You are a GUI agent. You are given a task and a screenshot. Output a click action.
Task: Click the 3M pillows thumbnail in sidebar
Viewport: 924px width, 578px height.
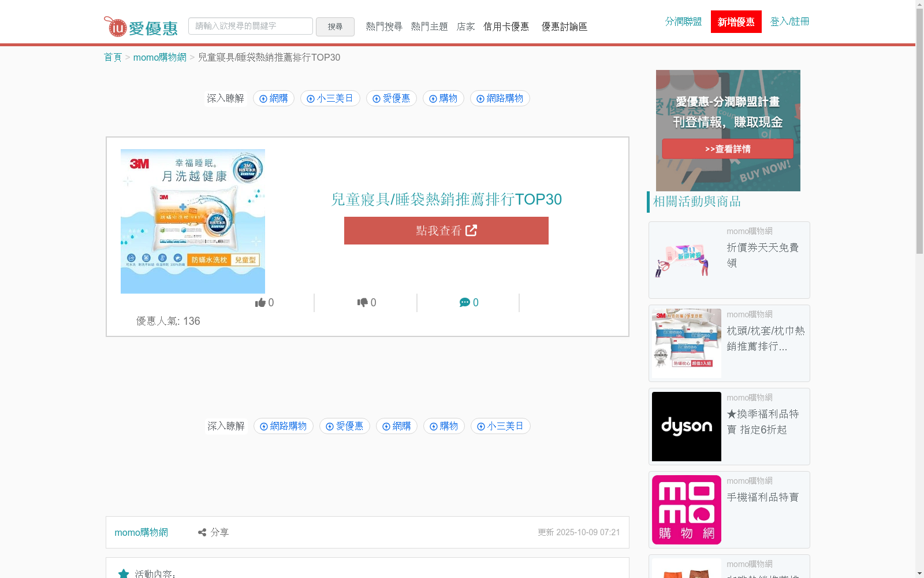(x=687, y=343)
